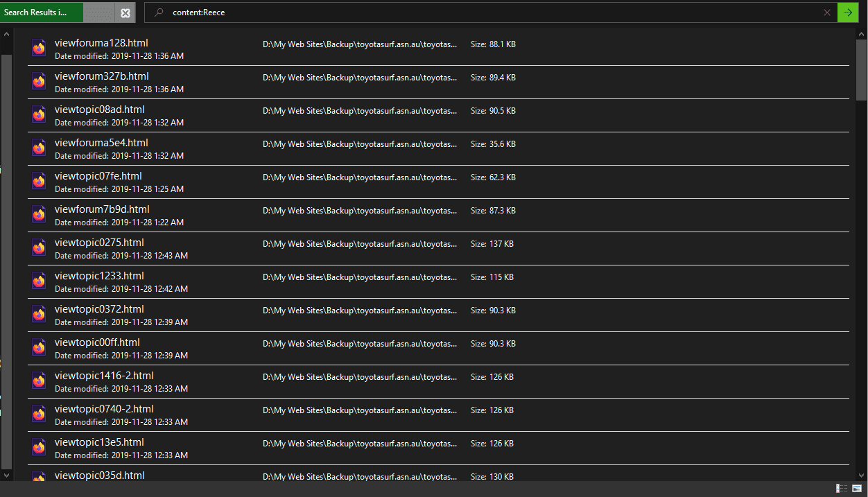Viewport: 868px width, 497px height.
Task: Click the Size: 35.6 KB text
Action: [493, 144]
